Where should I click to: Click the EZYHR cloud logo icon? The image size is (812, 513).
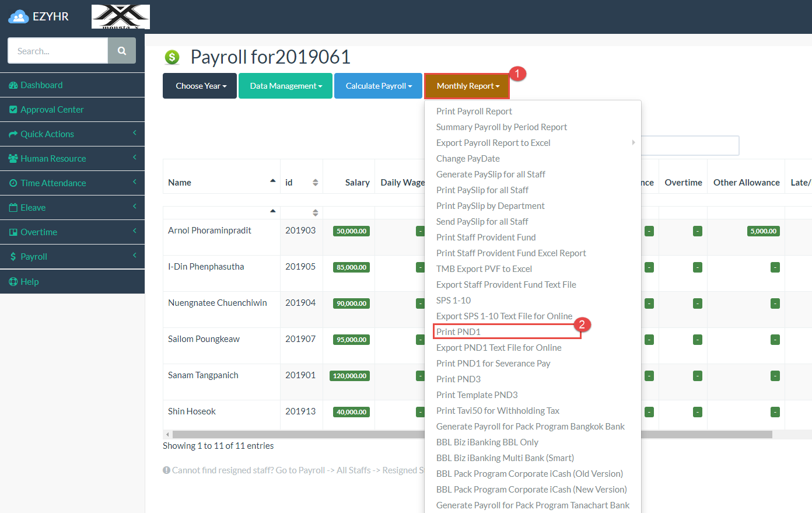[19, 17]
